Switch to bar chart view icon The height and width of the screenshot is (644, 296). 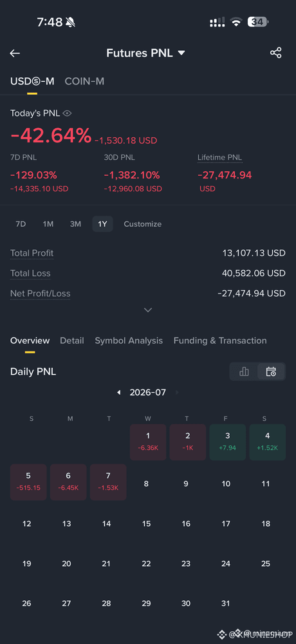[x=244, y=372]
